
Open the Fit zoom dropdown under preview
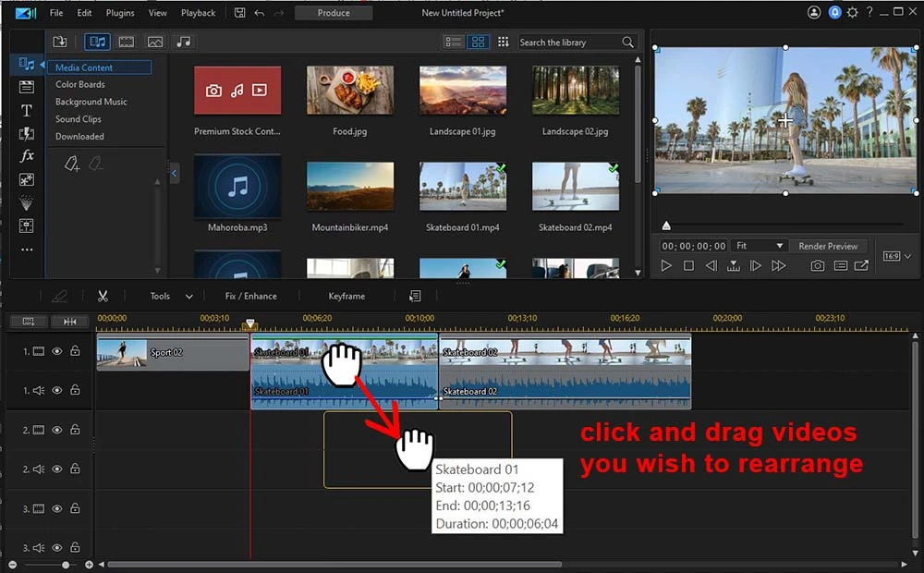click(x=759, y=245)
